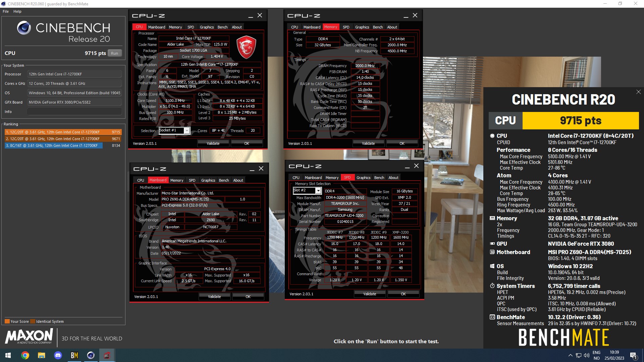Open SPD tab in the Memory CPU-Z window
The image size is (644, 362).
click(x=346, y=27)
